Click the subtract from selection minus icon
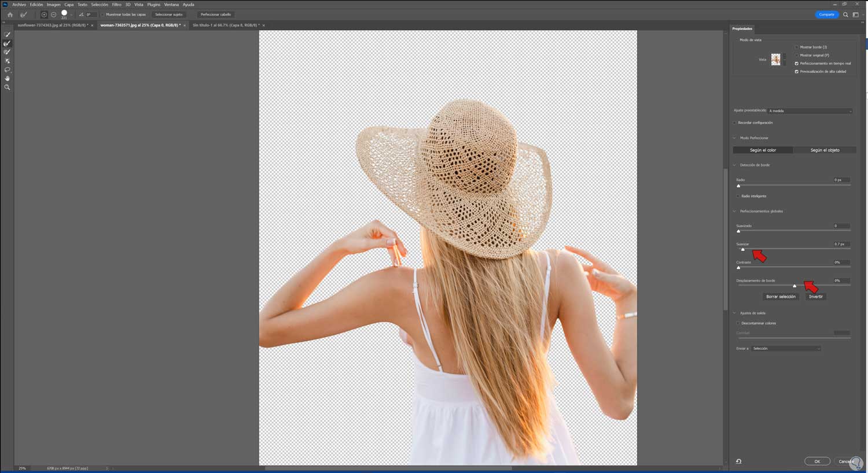 click(x=54, y=14)
